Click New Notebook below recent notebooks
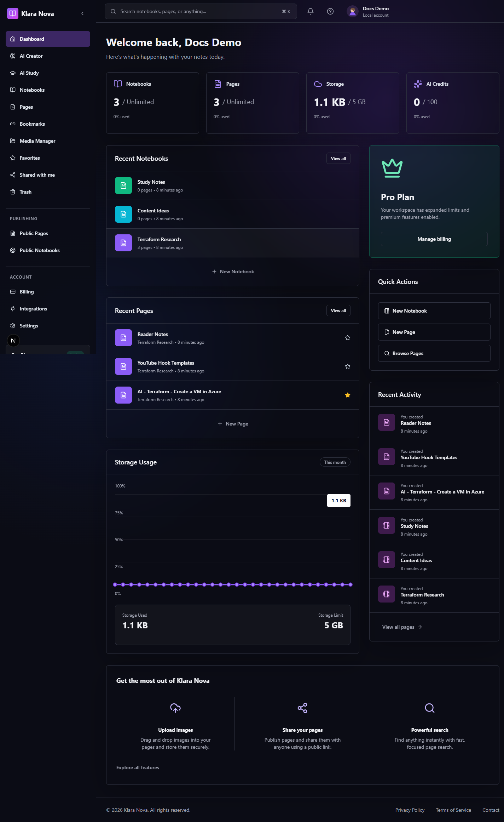 [x=233, y=272]
